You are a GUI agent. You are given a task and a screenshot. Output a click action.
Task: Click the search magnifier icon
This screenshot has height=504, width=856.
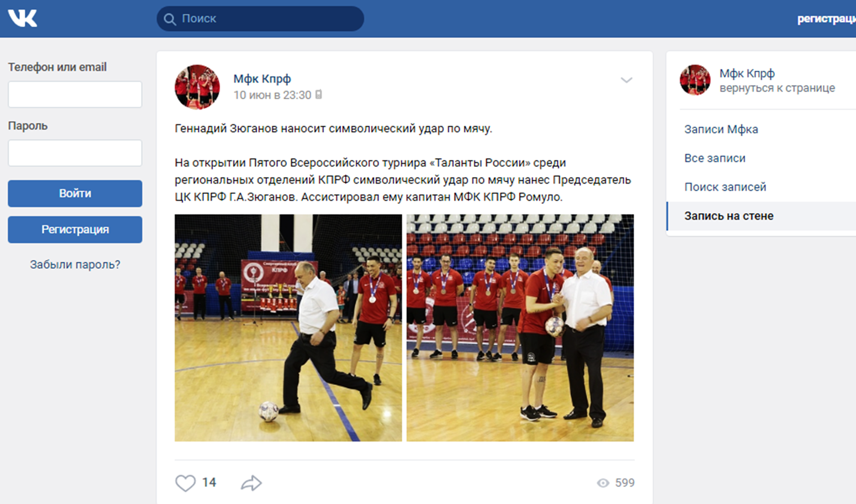(169, 19)
